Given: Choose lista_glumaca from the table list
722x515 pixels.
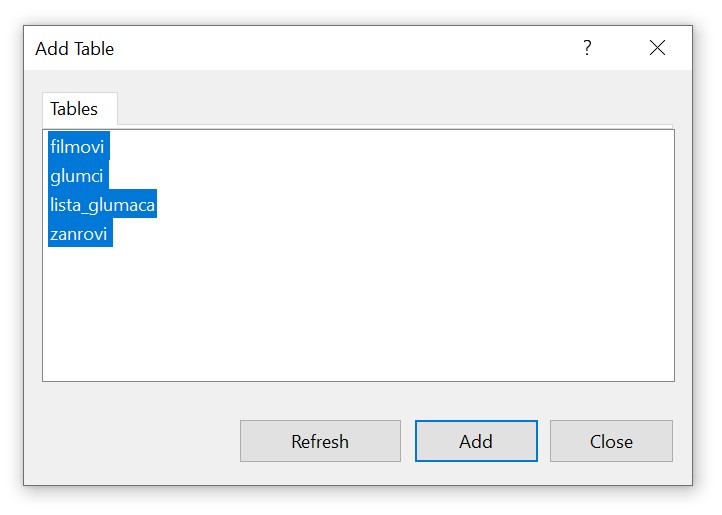Looking at the screenshot, I should (x=102, y=205).
